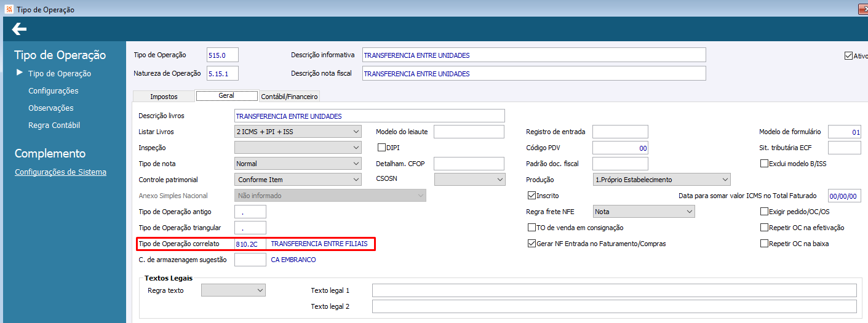Click the Texto legal 1 field
The height and width of the screenshot is (323, 868).
click(x=615, y=290)
